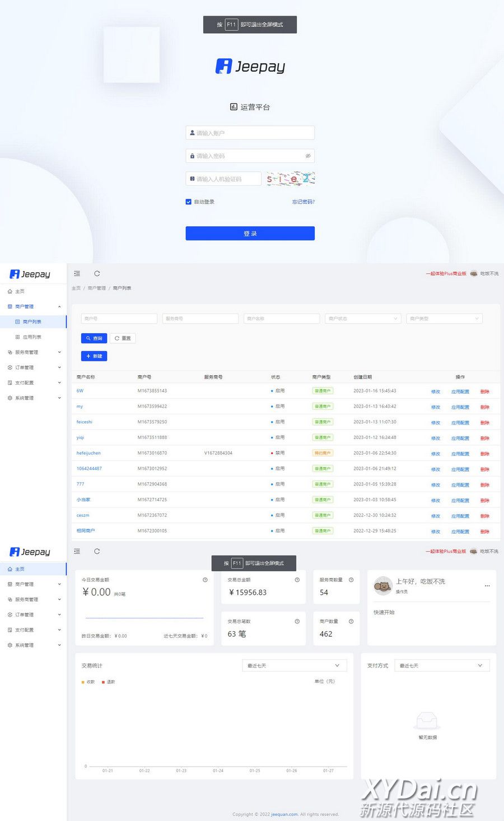
Task: Click the help icon beside 商户数量
Action: (x=351, y=621)
